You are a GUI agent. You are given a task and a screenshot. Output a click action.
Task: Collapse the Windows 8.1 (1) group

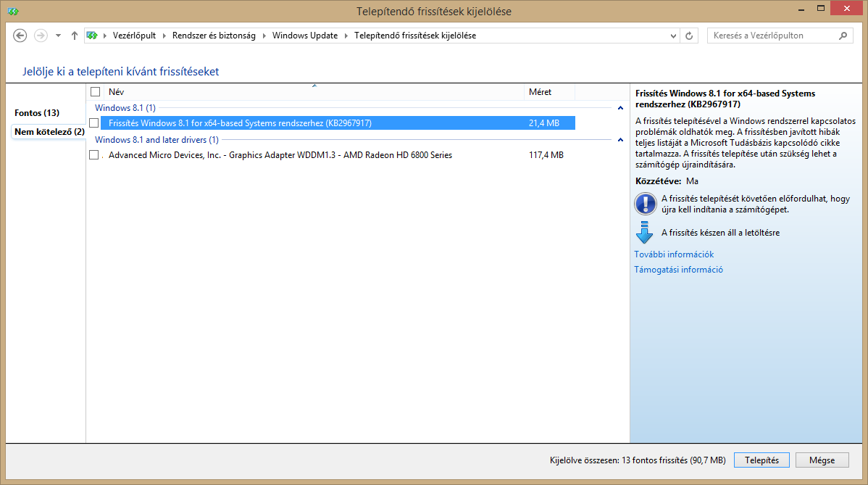(620, 108)
